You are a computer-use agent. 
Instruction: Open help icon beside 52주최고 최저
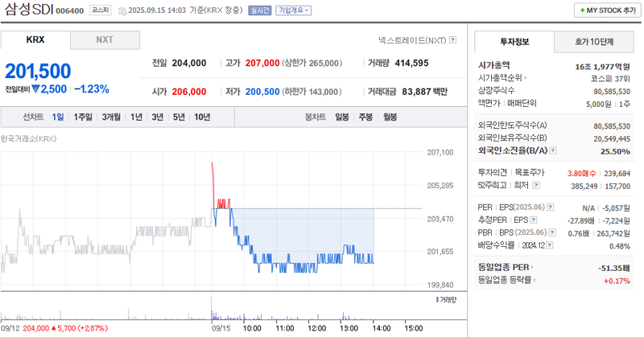[536, 185]
